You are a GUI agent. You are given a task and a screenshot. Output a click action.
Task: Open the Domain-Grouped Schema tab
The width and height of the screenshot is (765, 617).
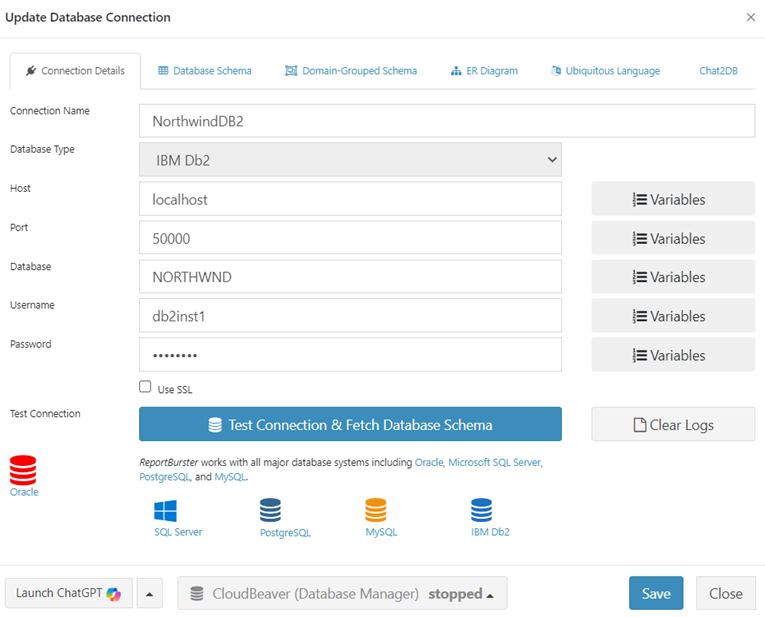[x=351, y=71]
